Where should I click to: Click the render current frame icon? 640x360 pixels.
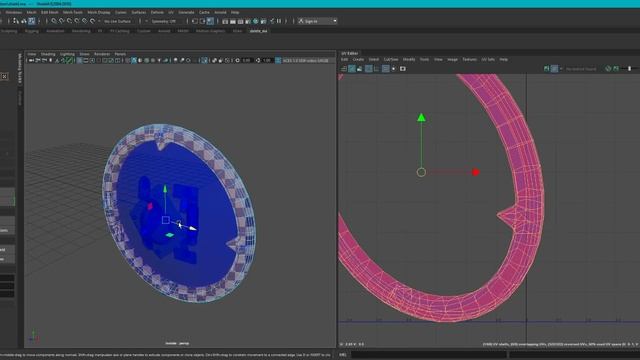pyautogui.click(x=233, y=21)
